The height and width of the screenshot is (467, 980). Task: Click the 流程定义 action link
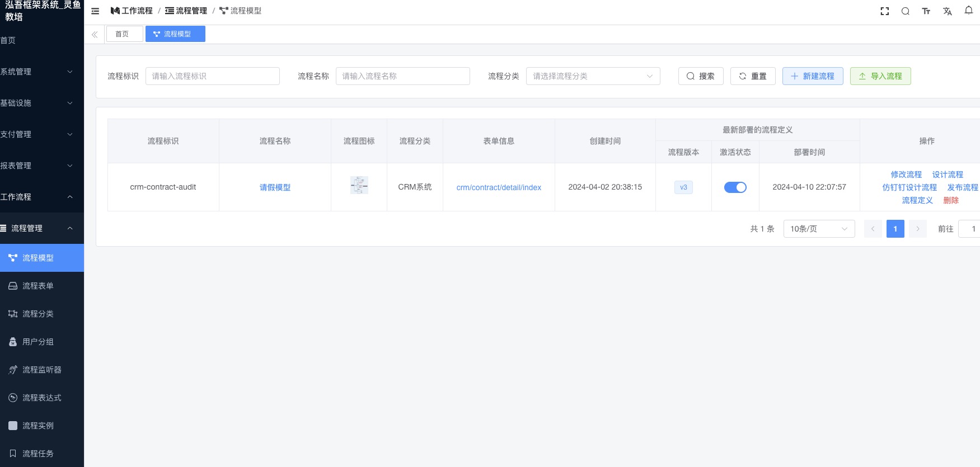(x=917, y=200)
